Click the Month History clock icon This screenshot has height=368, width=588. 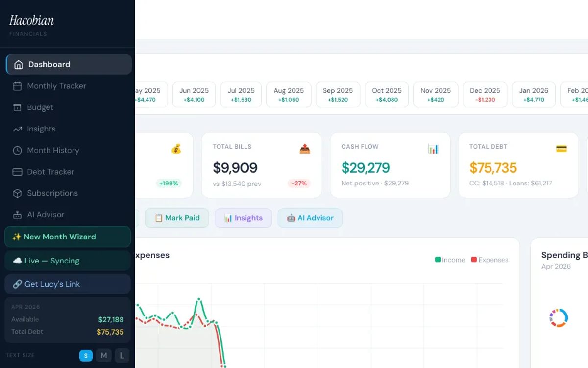coord(17,151)
